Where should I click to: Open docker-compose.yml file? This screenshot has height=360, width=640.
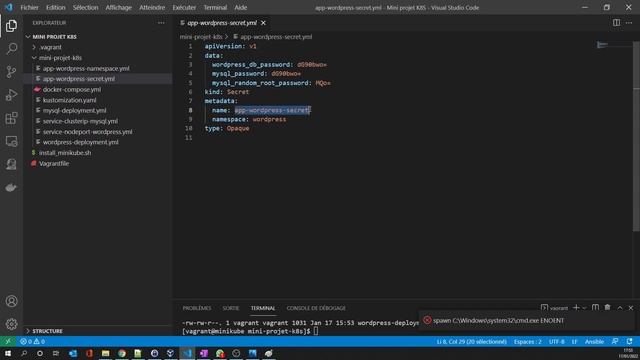click(x=71, y=89)
